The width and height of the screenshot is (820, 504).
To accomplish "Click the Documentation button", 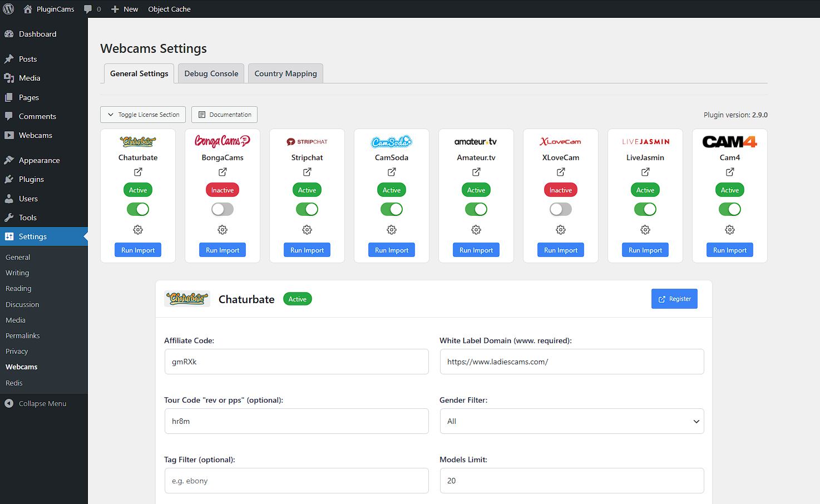I will click(225, 115).
